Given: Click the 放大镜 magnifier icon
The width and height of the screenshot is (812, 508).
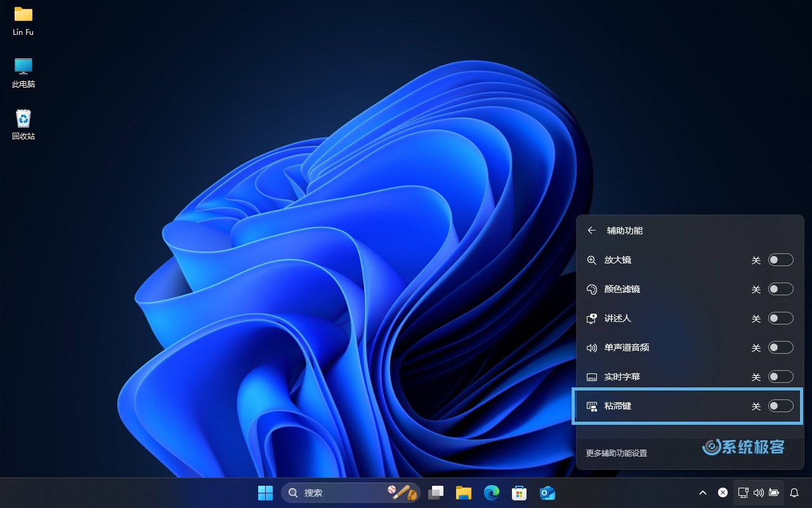Looking at the screenshot, I should click(x=592, y=260).
